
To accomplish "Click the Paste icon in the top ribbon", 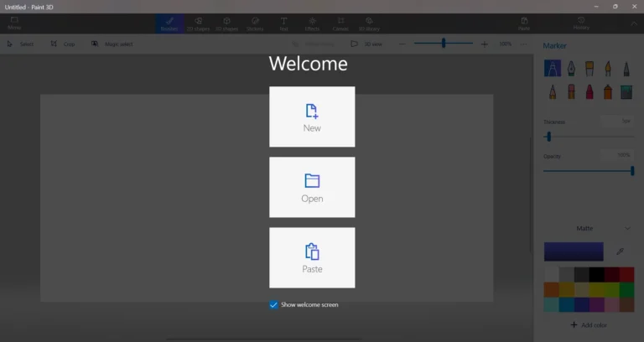I will (524, 23).
